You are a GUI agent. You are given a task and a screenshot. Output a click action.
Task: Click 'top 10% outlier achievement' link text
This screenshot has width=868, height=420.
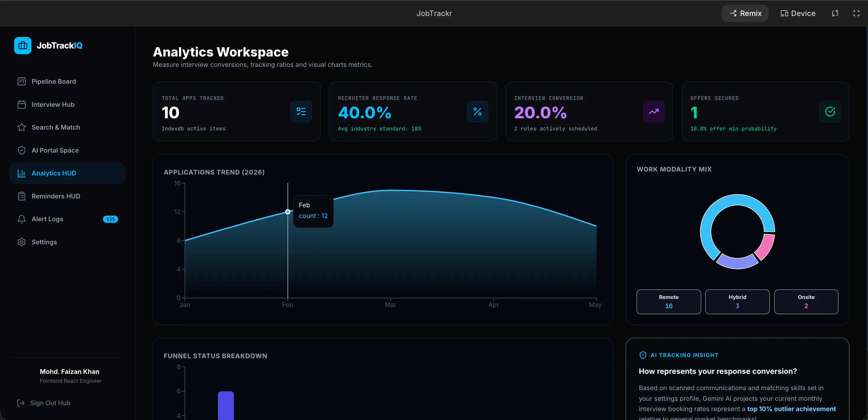click(791, 408)
